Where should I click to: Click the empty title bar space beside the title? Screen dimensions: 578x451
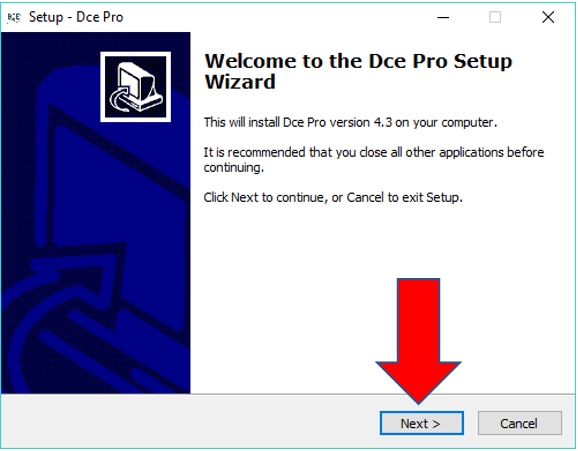276,17
